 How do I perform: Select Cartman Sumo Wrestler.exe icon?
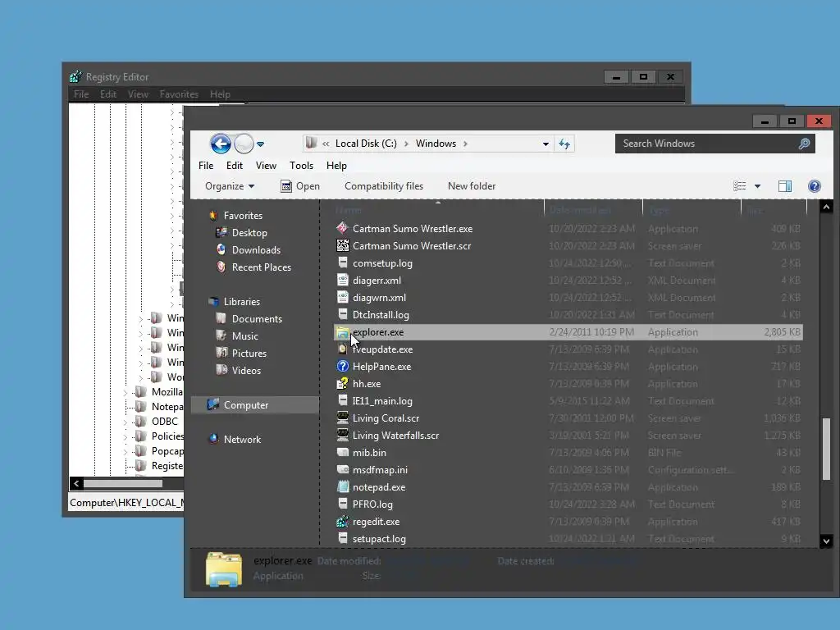[x=342, y=228]
